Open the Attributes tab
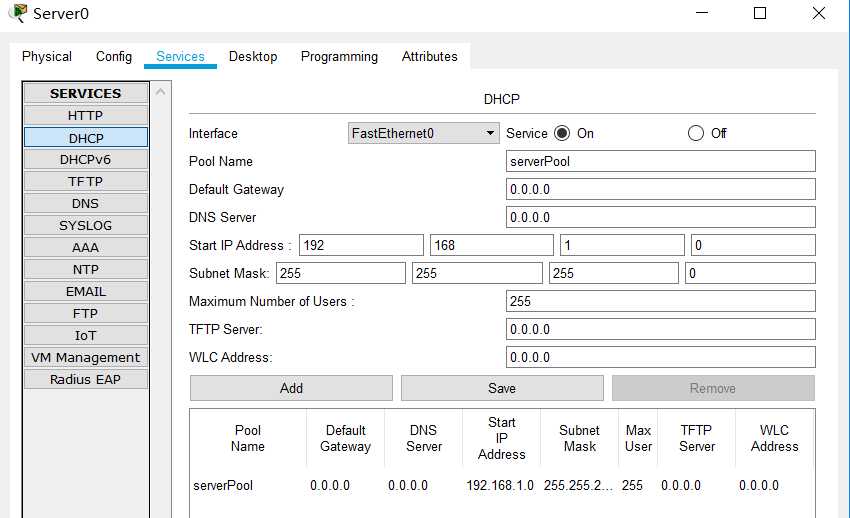850x518 pixels. click(429, 56)
